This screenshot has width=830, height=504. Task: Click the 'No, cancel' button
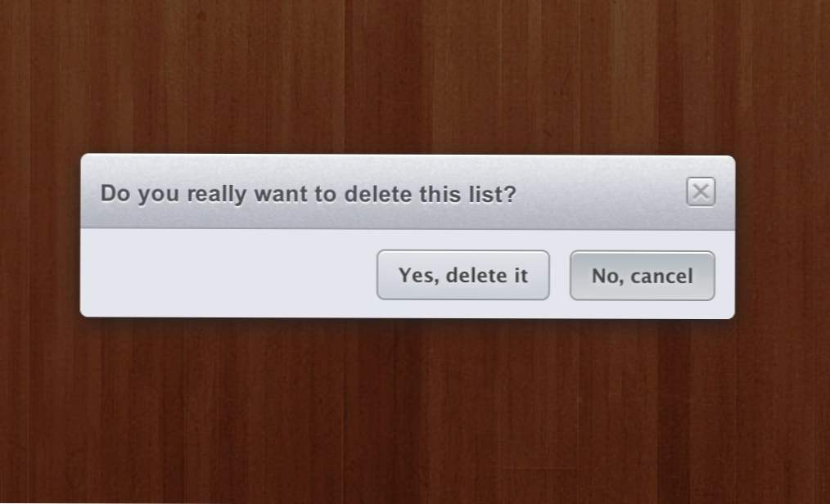(x=642, y=276)
